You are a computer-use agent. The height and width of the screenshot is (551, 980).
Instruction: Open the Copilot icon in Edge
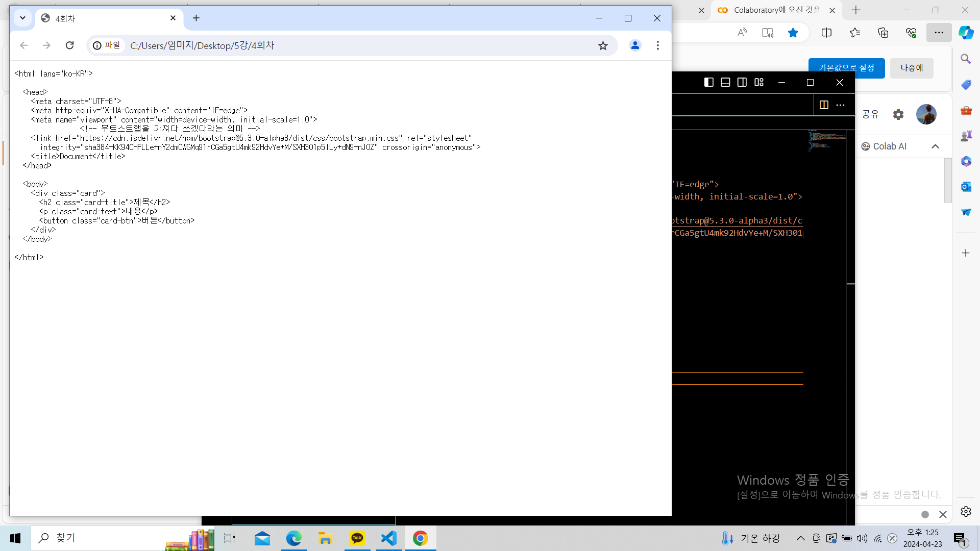coord(966,33)
